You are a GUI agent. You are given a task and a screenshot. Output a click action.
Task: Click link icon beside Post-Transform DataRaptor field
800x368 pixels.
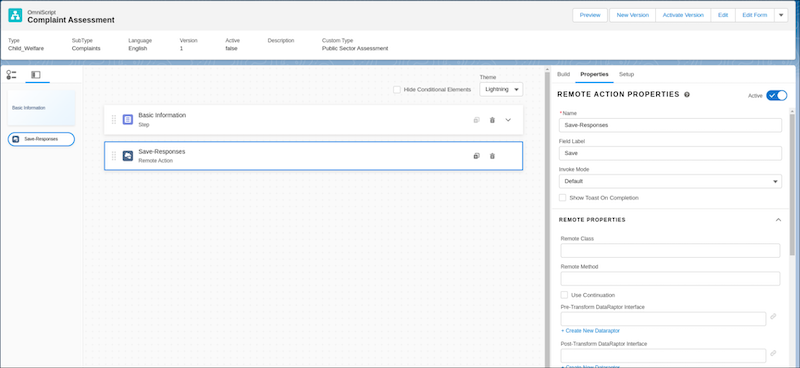tap(773, 353)
